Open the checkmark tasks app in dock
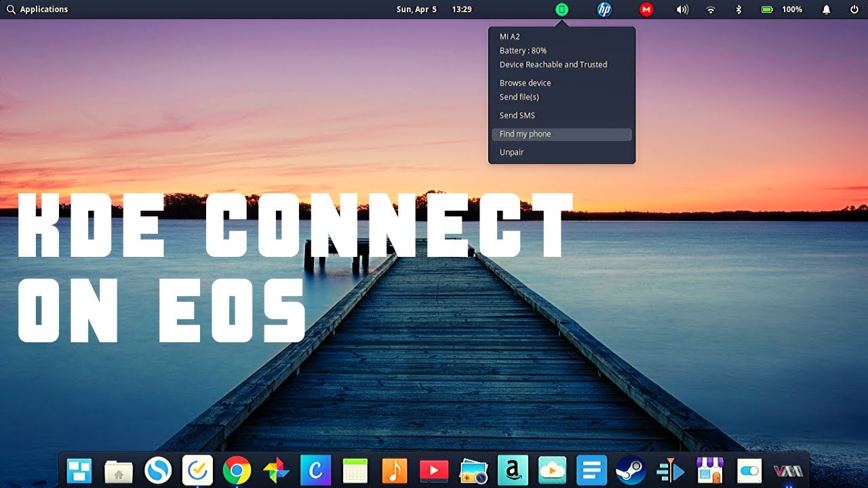 click(197, 470)
